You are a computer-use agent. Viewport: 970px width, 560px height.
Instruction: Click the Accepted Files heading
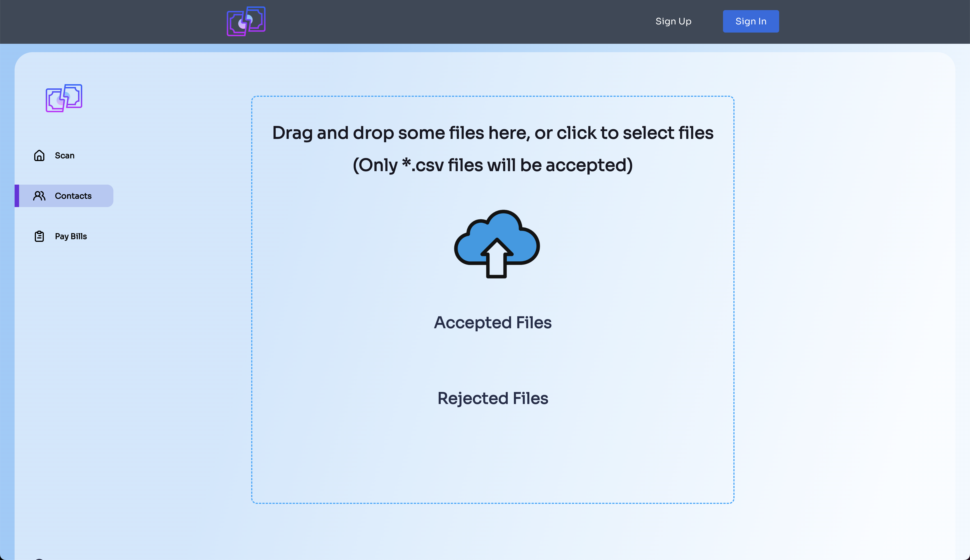493,322
